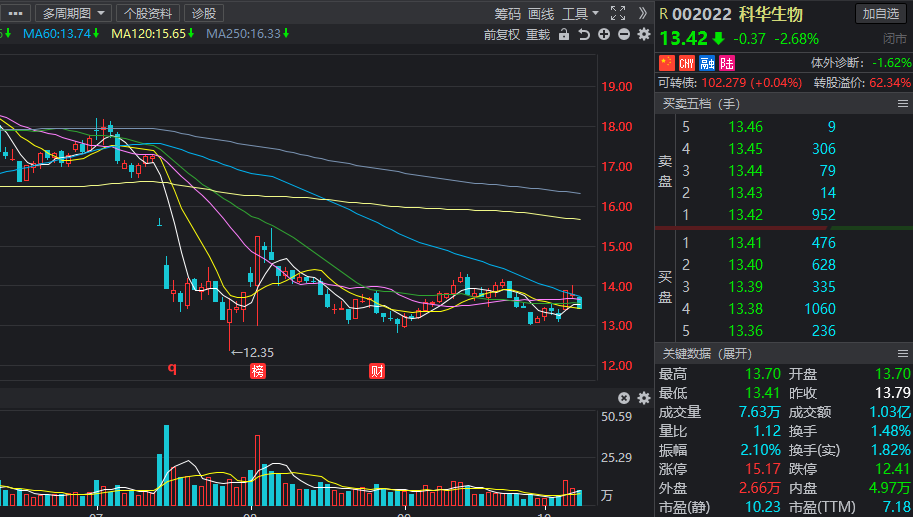Click the 加自选 button
The height and width of the screenshot is (517, 913).
click(880, 13)
